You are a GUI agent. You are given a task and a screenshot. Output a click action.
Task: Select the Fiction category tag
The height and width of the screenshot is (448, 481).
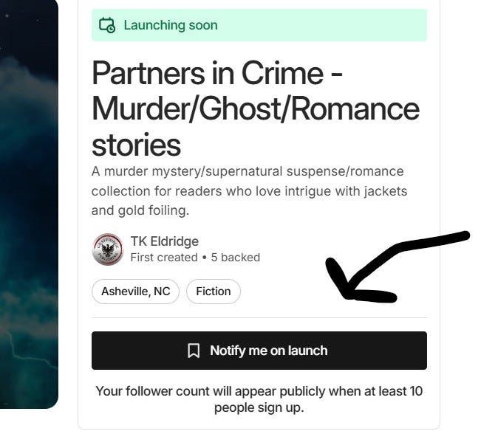click(x=214, y=292)
